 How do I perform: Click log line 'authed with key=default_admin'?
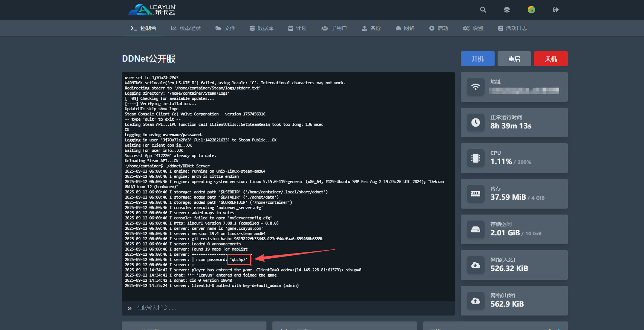tap(212, 285)
